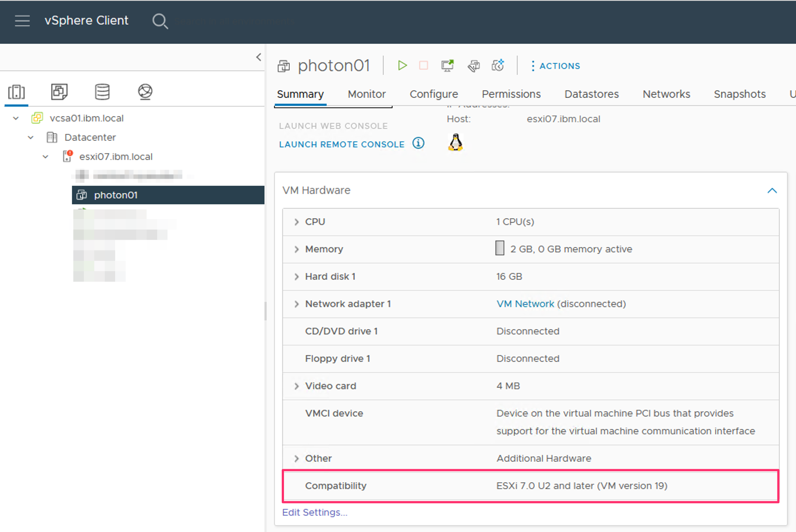The height and width of the screenshot is (532, 796).
Task: Open the VMs and Templates inventory view
Action: (59, 92)
